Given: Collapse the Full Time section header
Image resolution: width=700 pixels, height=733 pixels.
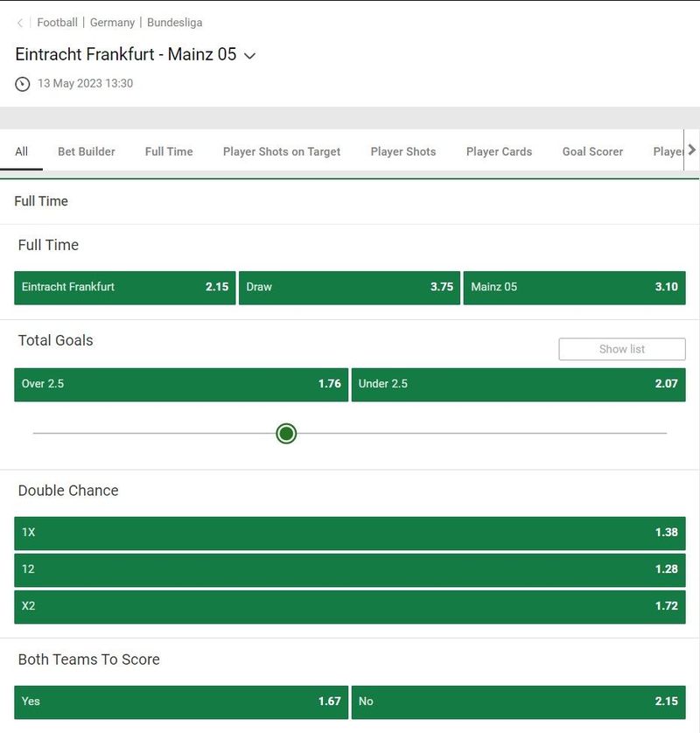Looking at the screenshot, I should (x=350, y=201).
